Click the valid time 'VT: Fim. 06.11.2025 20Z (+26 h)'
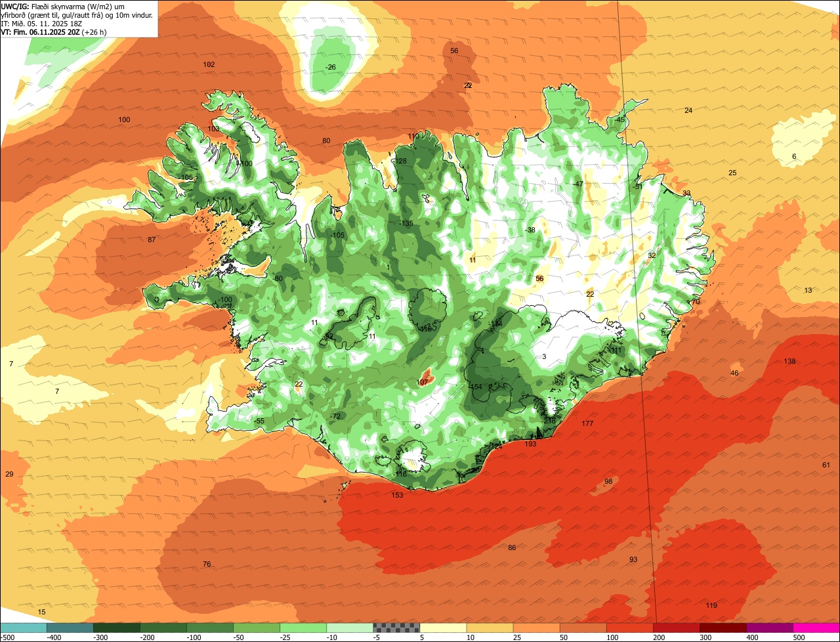This screenshot has width=840, height=642. 54,32
